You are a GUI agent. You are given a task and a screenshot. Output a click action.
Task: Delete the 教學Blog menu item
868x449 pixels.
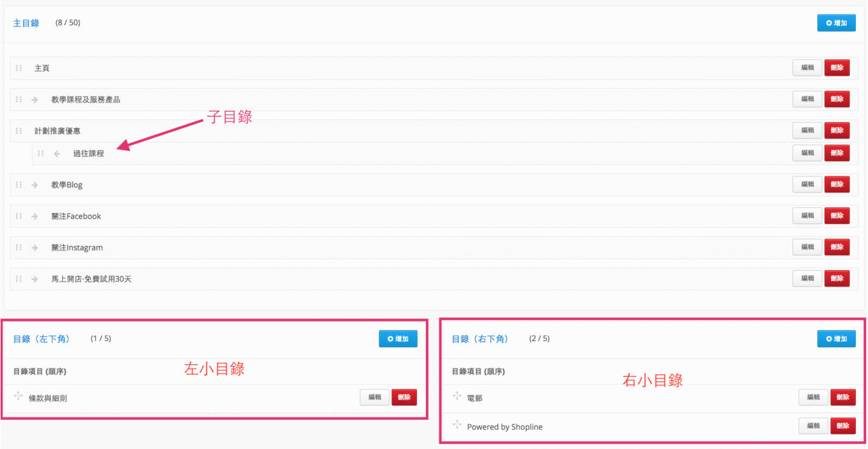click(x=837, y=184)
